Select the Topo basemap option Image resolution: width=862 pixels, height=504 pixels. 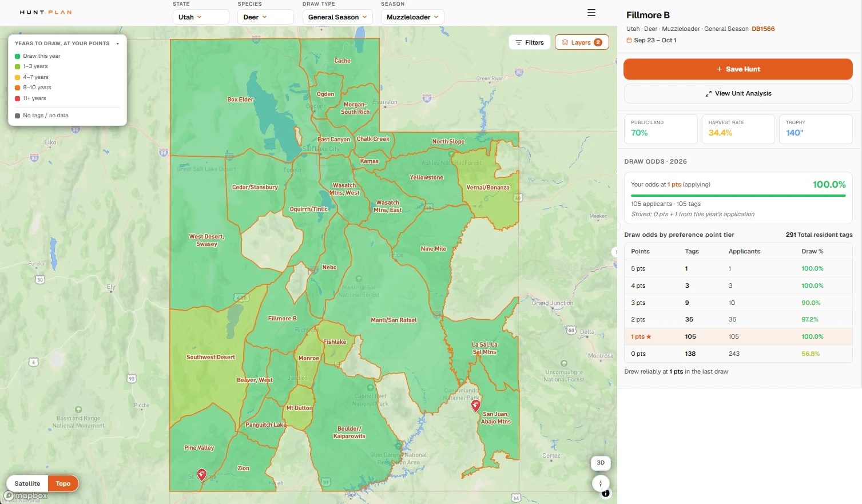tap(63, 483)
